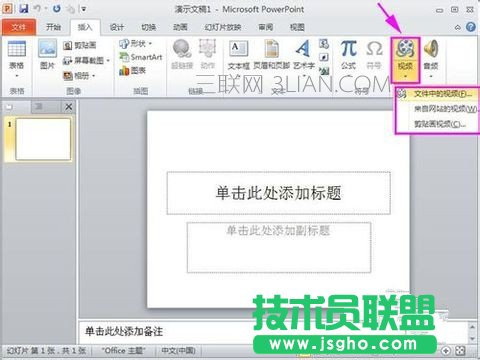This screenshot has height=360, width=480.
Task: Switch to the Slides tab in left pane
Action: click(17, 107)
